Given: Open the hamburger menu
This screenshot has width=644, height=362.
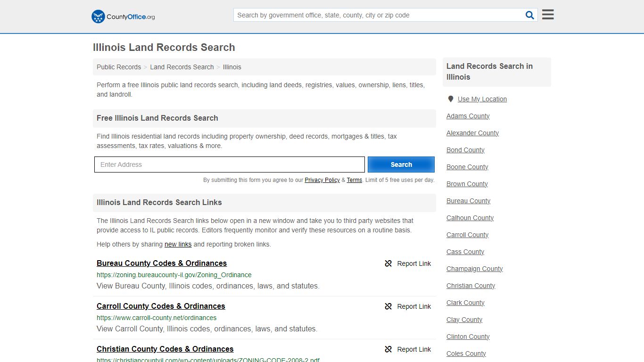Looking at the screenshot, I should pos(548,15).
